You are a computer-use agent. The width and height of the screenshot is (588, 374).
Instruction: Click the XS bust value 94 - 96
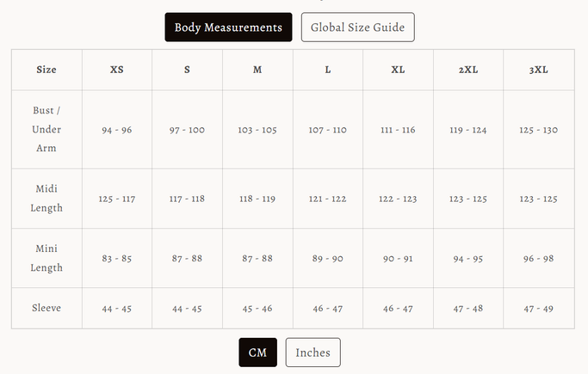(117, 130)
